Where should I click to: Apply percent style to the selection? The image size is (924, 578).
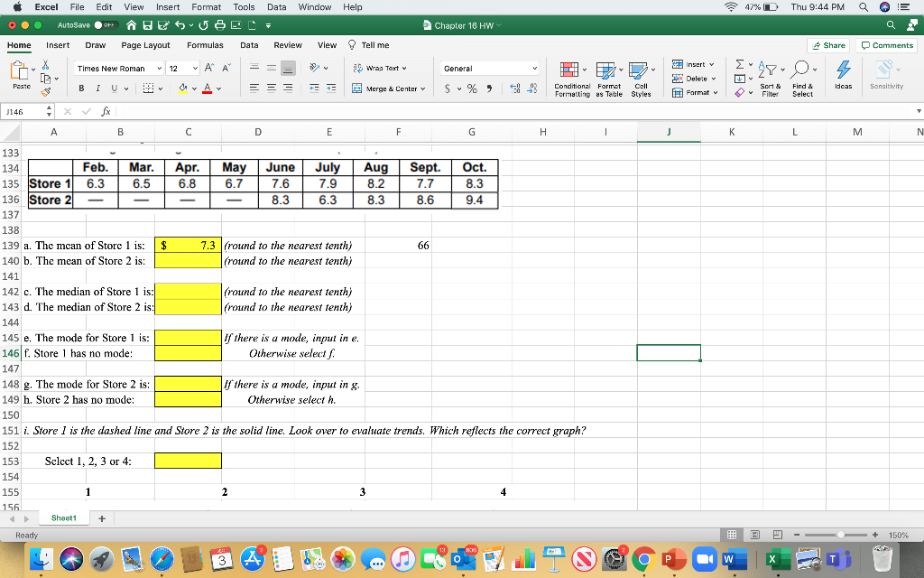click(471, 88)
